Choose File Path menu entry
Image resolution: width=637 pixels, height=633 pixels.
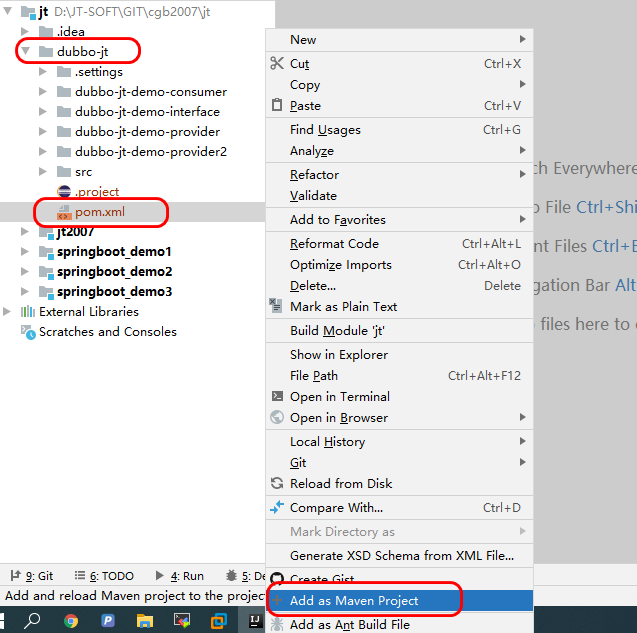pyautogui.click(x=399, y=376)
